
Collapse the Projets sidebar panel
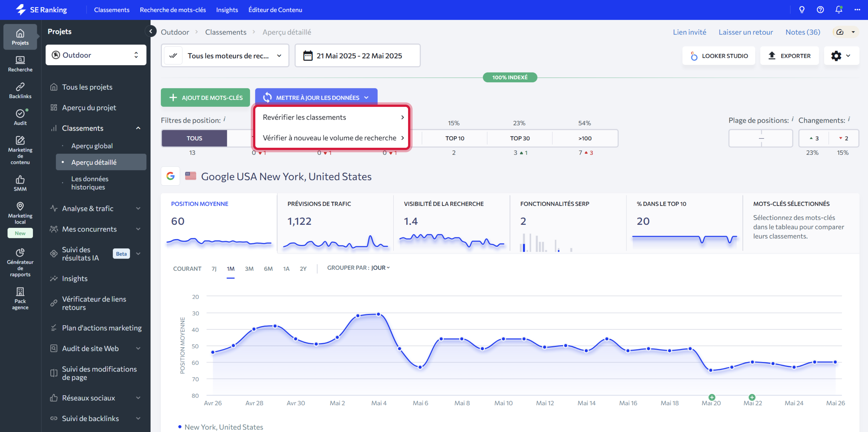[x=150, y=31]
